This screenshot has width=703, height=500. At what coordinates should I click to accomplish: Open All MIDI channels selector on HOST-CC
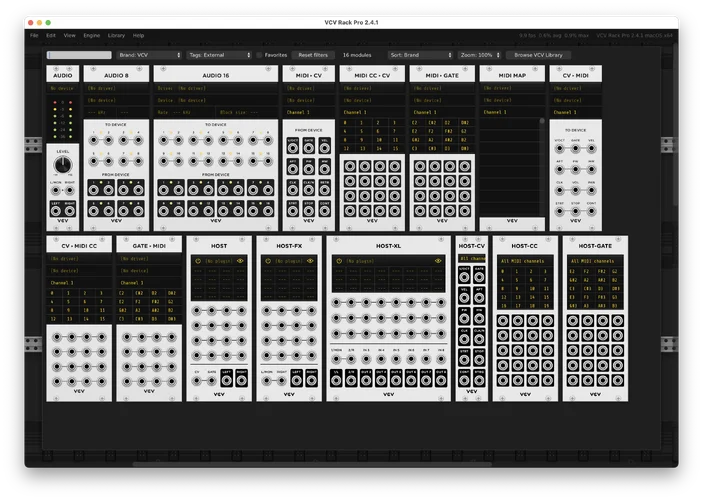(x=525, y=261)
